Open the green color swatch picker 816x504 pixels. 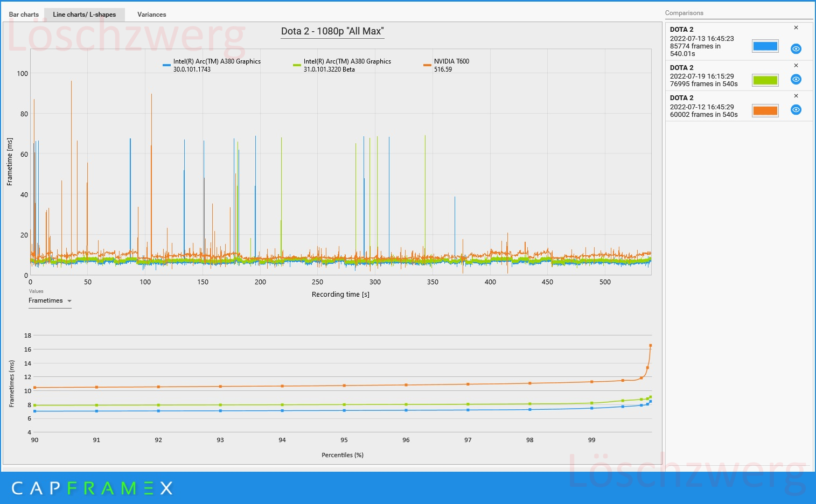pos(765,80)
